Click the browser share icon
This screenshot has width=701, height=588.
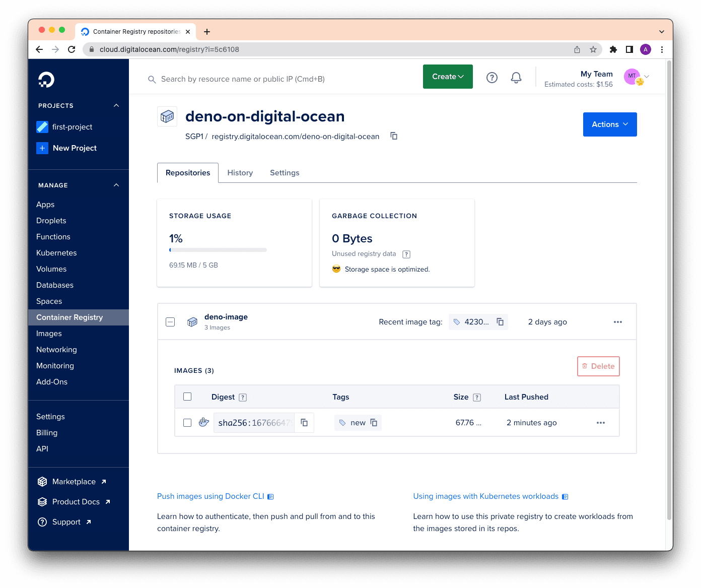(577, 49)
